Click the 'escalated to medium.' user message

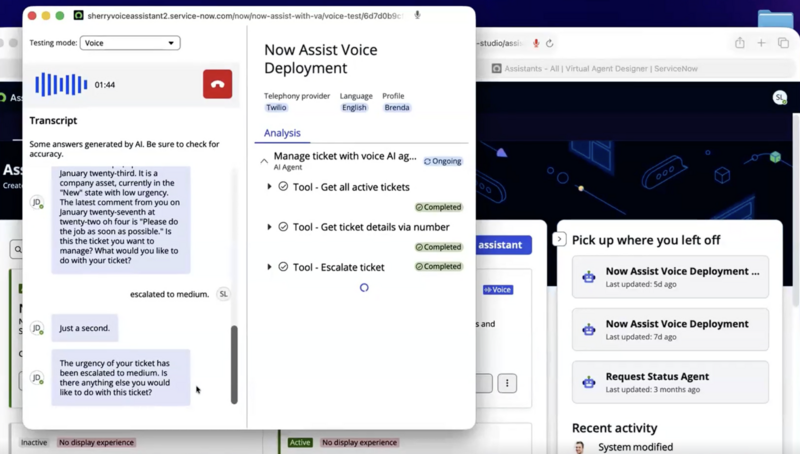(x=169, y=294)
